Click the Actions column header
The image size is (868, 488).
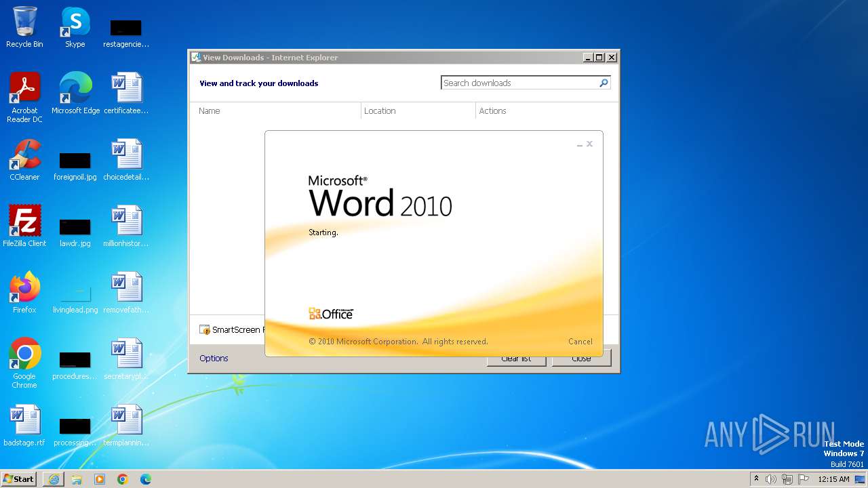[545, 110]
